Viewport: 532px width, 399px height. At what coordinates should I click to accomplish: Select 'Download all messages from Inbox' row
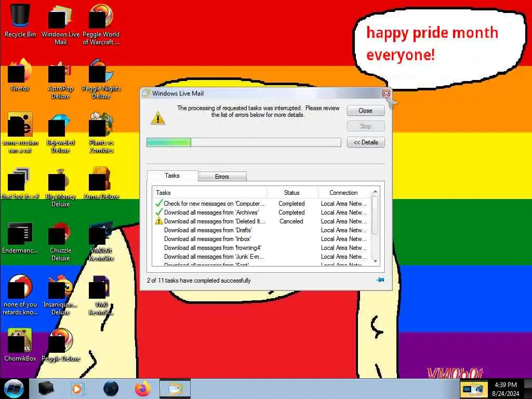tap(261, 239)
